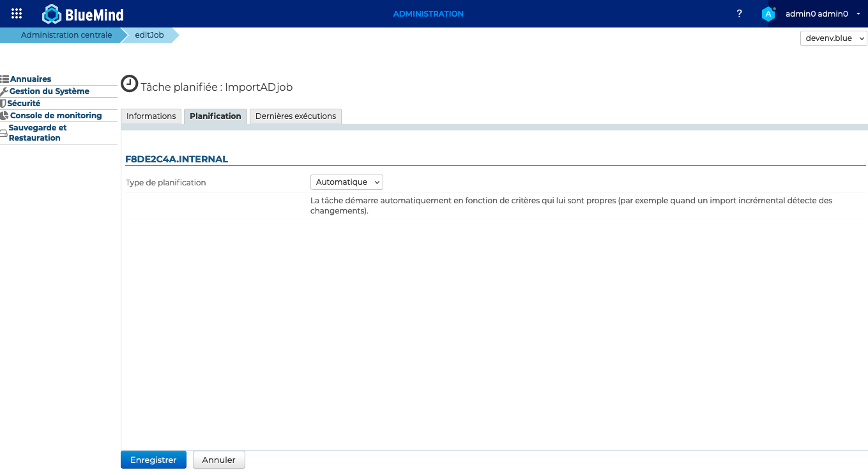Open the Type de planification dropdown

[x=346, y=182]
